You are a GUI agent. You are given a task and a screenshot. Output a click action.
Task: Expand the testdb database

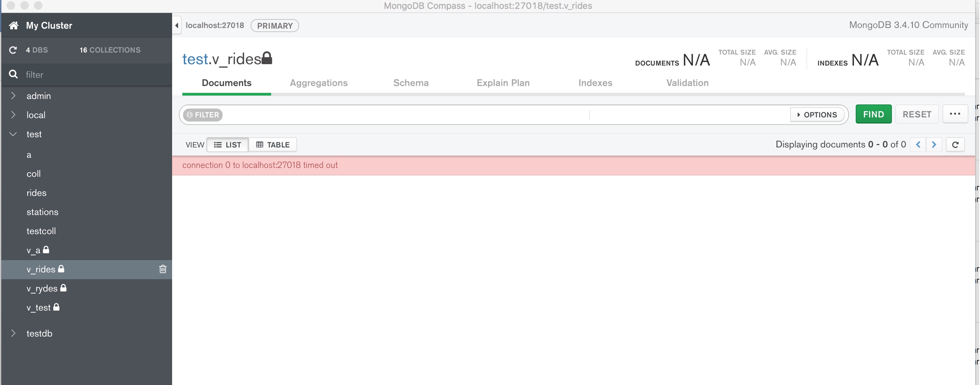(x=13, y=333)
